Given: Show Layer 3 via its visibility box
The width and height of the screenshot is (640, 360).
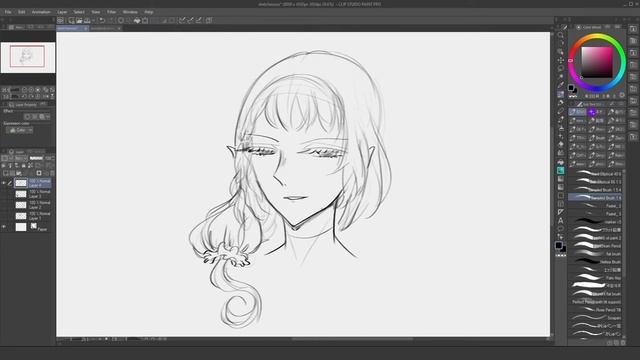Looking at the screenshot, I should 4,194.
